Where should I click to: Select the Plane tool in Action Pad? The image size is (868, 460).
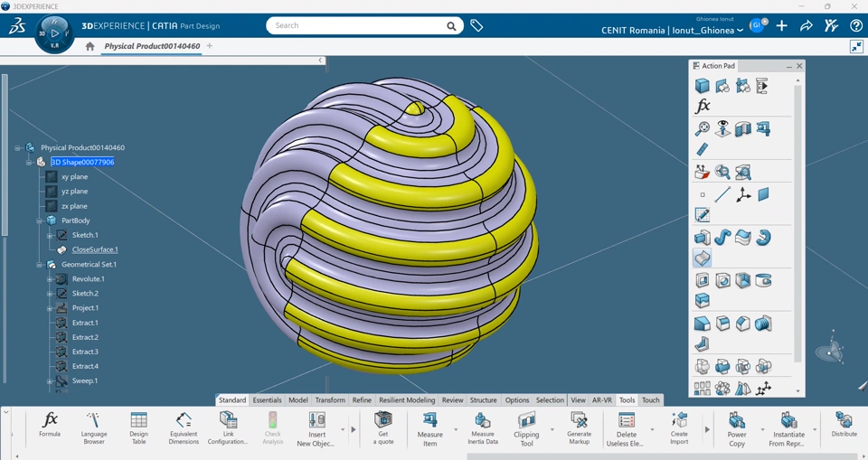coord(763,195)
